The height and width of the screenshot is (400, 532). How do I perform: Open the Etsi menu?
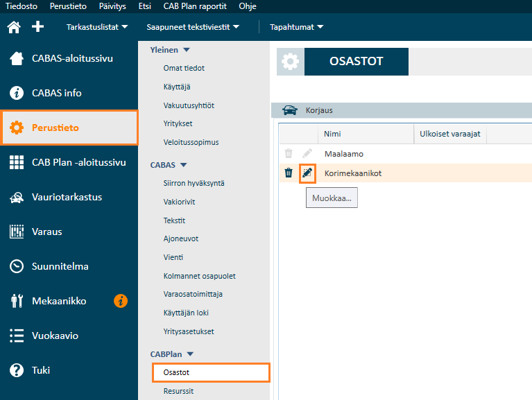click(144, 6)
